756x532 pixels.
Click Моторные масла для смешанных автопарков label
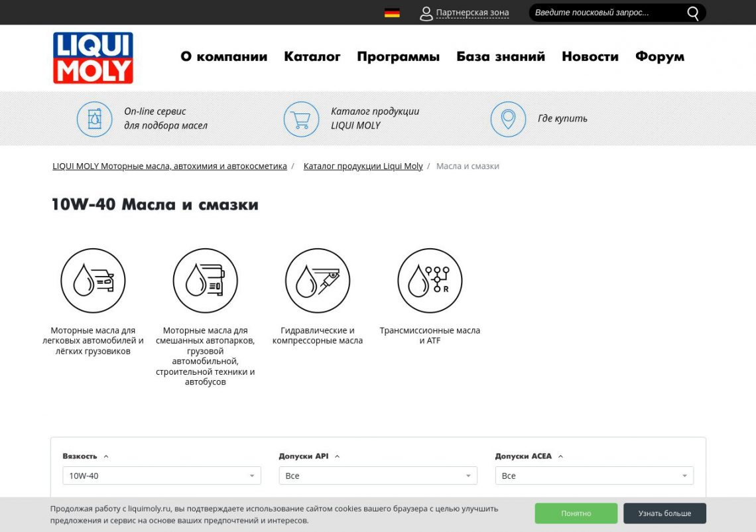(206, 356)
